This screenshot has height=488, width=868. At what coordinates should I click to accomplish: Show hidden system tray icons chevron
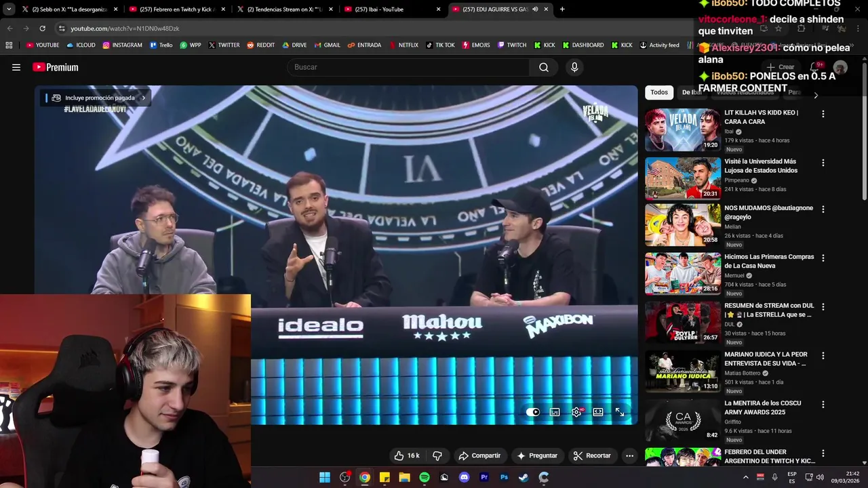(745, 477)
